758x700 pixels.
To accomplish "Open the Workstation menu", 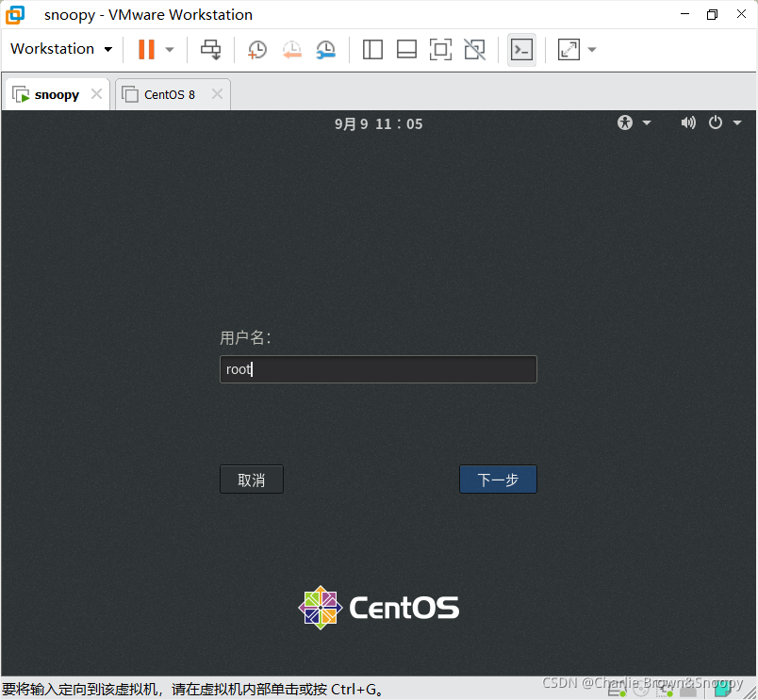I will click(x=61, y=49).
